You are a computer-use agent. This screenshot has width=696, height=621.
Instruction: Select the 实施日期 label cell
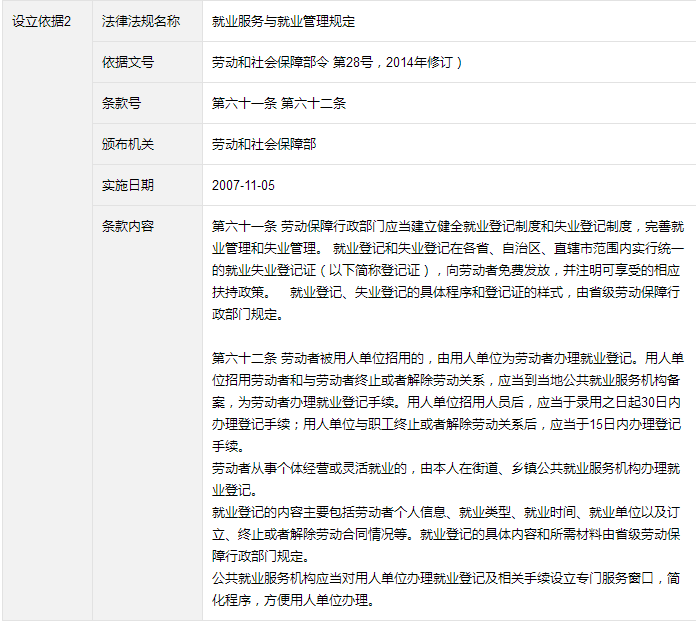[x=147, y=185]
